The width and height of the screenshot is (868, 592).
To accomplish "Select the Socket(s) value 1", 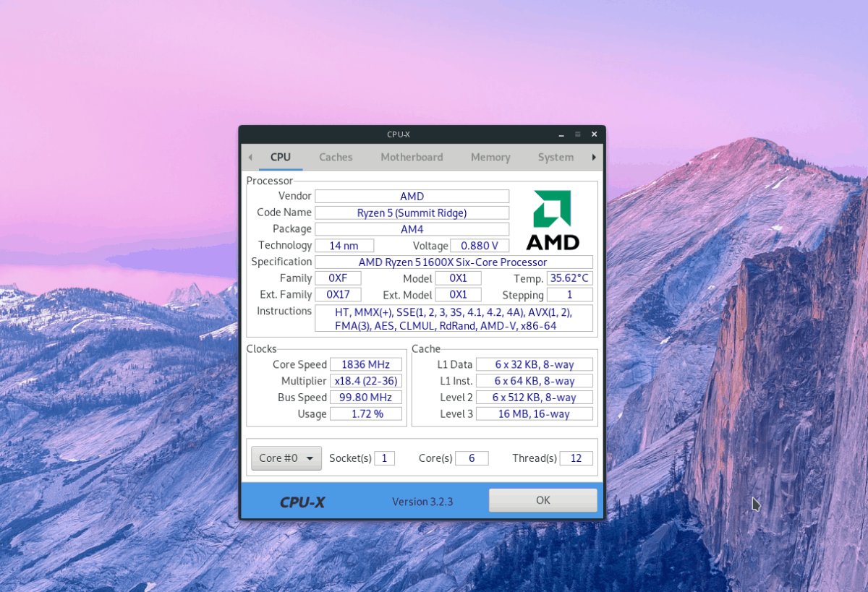I will coord(384,458).
